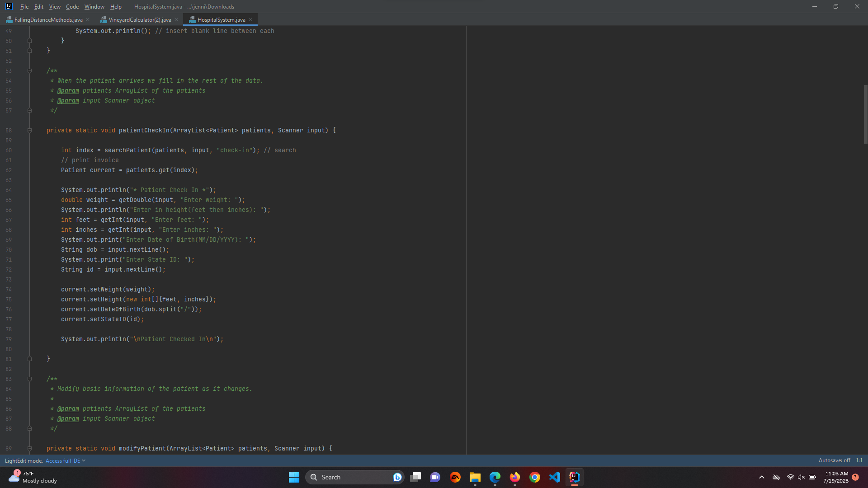
Task: Open Google Chrome from taskbar
Action: click(535, 477)
